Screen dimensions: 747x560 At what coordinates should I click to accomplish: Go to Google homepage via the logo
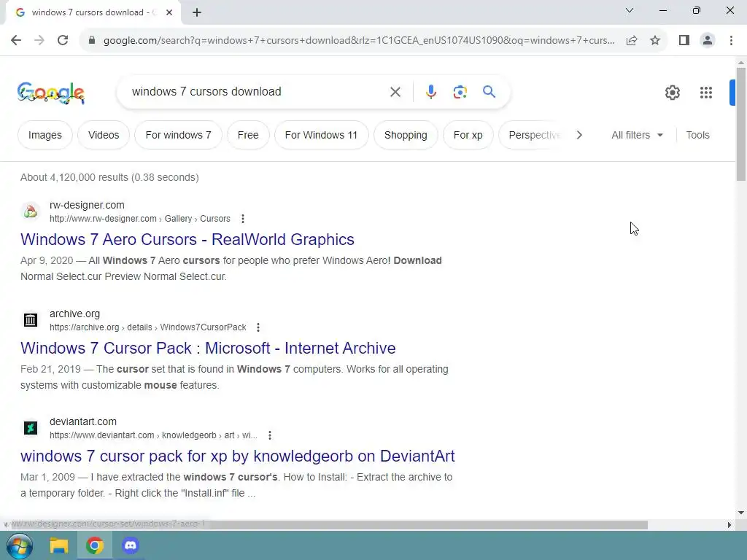click(x=51, y=93)
